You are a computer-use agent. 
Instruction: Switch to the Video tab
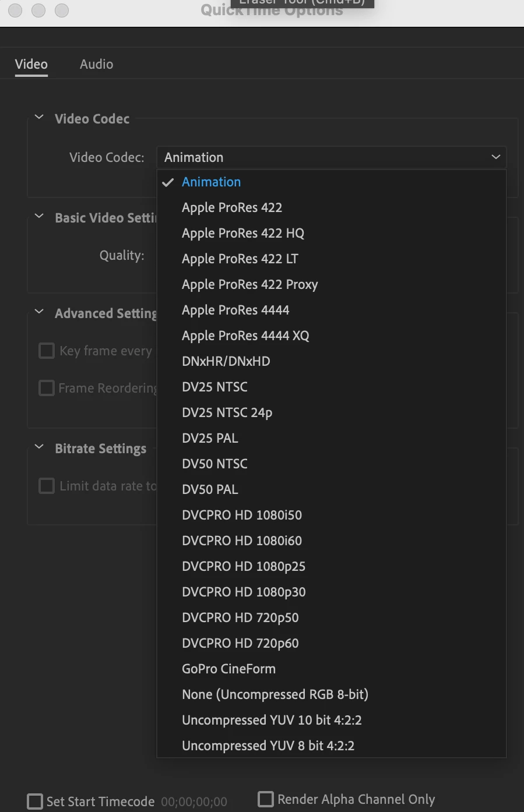31,64
